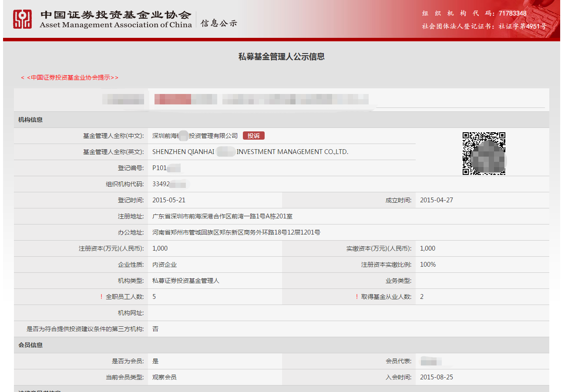Select fund-qualified staff count 2
This screenshot has width=568, height=392.
point(422,297)
